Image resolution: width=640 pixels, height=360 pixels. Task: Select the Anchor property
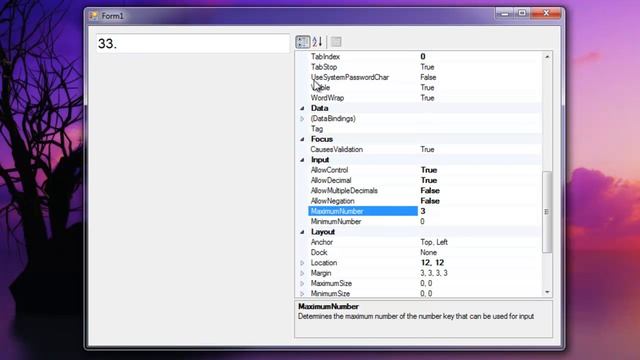[x=322, y=242]
